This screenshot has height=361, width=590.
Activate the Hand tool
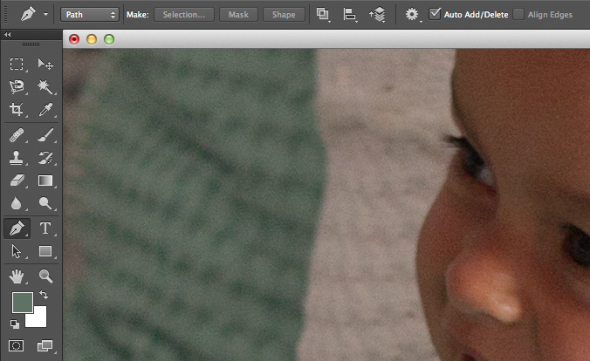click(17, 276)
